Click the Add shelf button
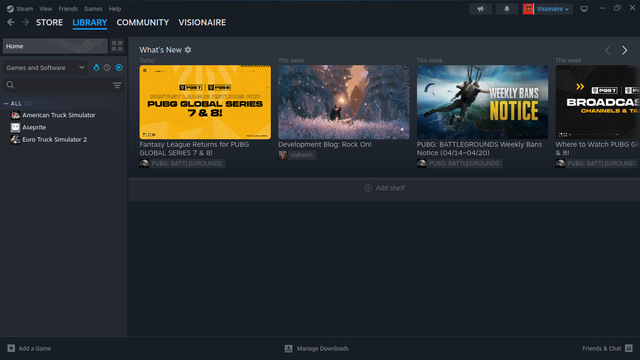This screenshot has width=640, height=360. (384, 188)
